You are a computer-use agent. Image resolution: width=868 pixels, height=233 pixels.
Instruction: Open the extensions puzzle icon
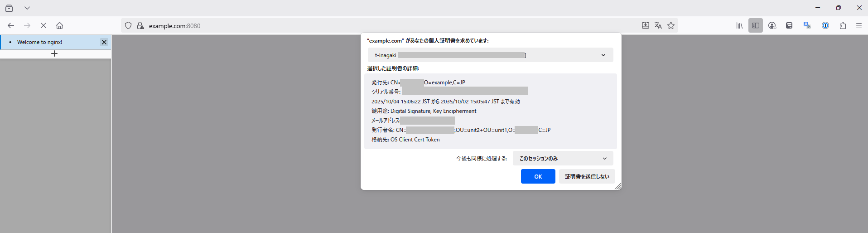(x=843, y=26)
